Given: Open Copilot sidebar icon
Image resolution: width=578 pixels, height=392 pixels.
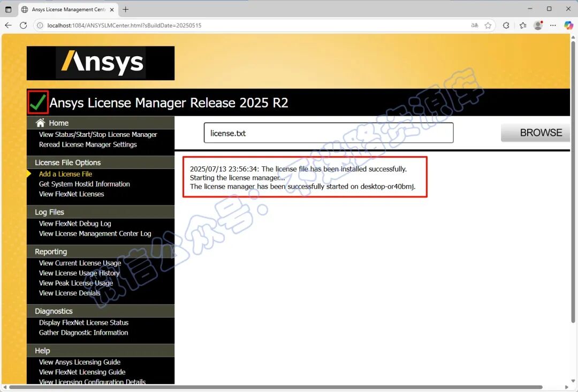Looking at the screenshot, I should (x=568, y=26).
